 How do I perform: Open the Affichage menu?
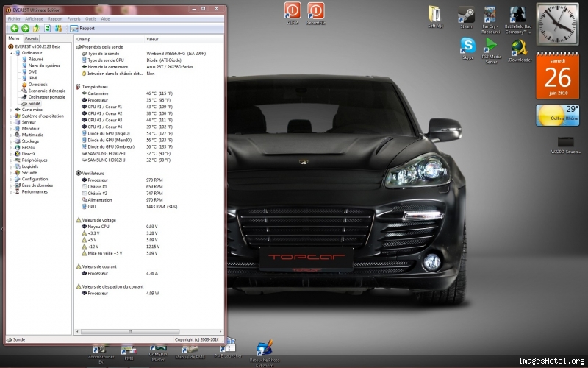tap(34, 18)
